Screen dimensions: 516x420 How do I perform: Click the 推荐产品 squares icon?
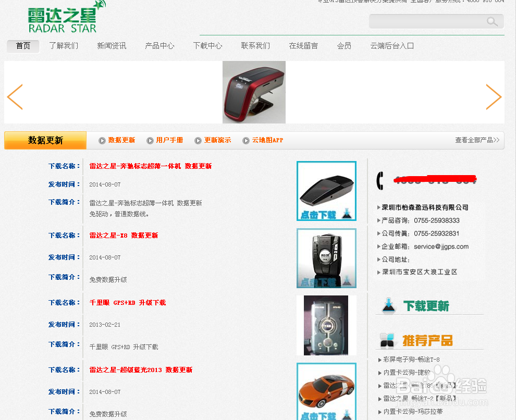tap(387, 340)
